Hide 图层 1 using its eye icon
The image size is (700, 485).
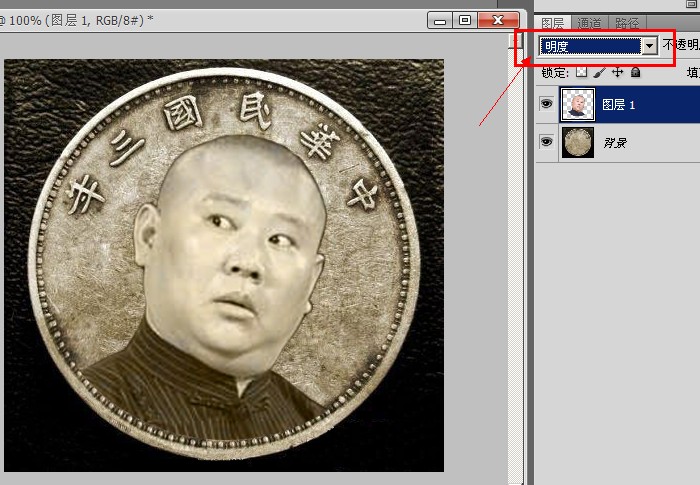pos(546,104)
